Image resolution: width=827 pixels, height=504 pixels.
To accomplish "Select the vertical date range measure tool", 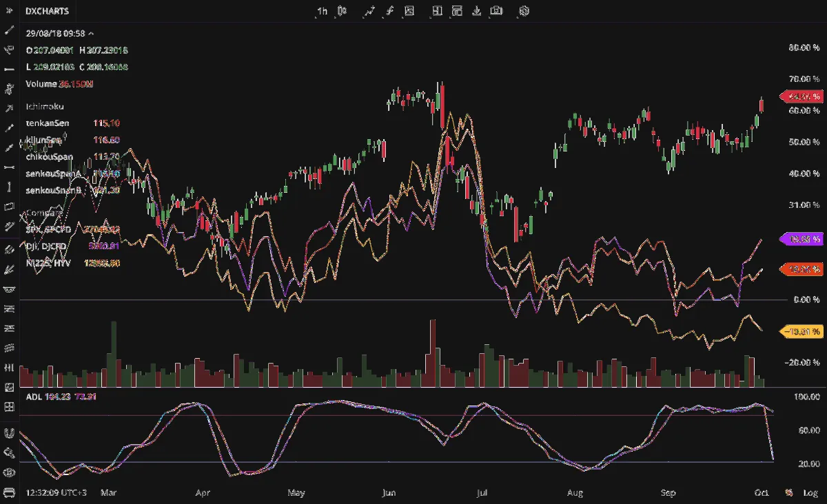I will [x=9, y=187].
